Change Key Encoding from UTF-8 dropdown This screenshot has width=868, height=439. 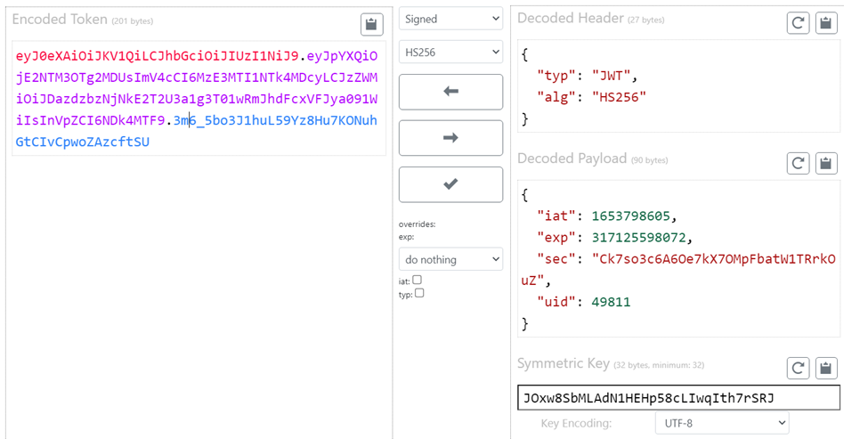tap(721, 423)
